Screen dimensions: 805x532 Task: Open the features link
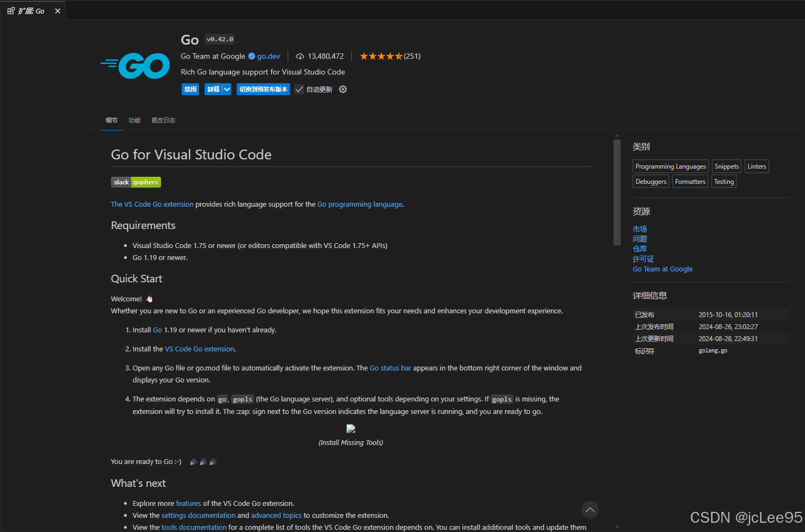coord(189,504)
